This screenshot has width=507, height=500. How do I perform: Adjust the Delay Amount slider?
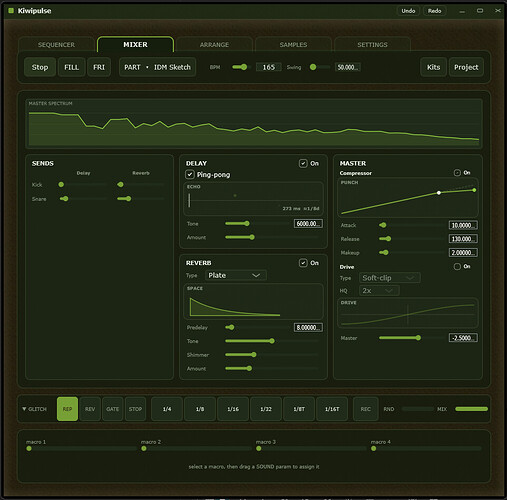272,237
